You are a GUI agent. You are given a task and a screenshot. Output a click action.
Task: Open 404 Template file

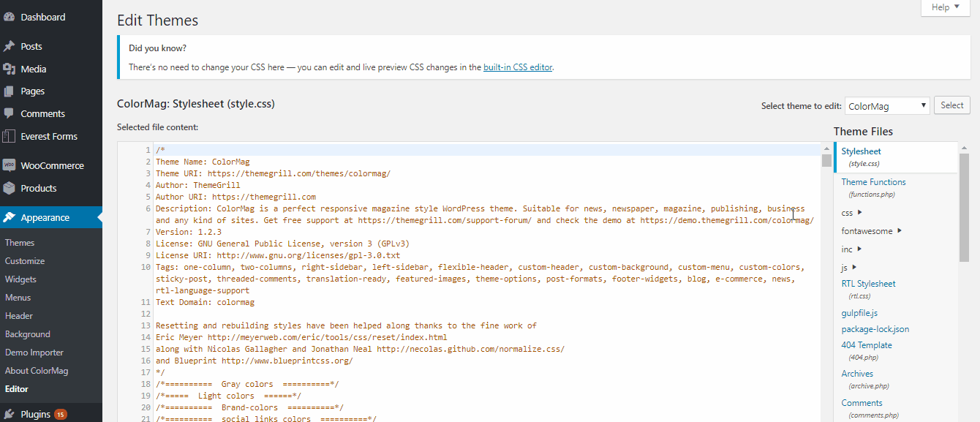click(867, 345)
